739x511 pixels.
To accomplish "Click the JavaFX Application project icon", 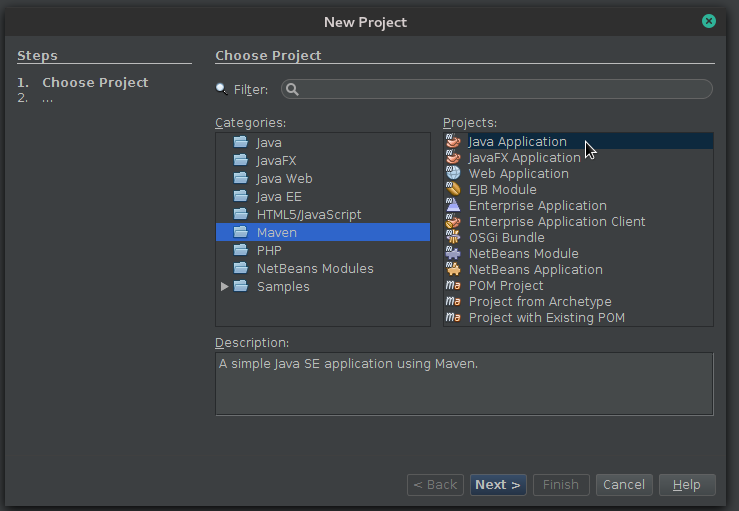I will [453, 158].
